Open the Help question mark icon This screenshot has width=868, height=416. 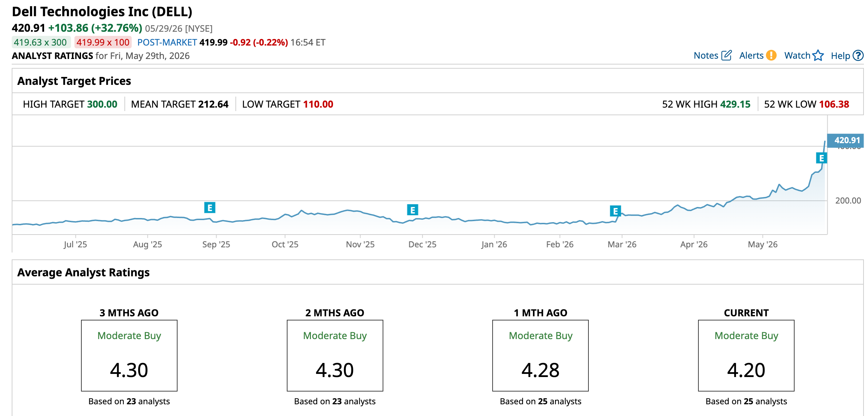click(858, 55)
